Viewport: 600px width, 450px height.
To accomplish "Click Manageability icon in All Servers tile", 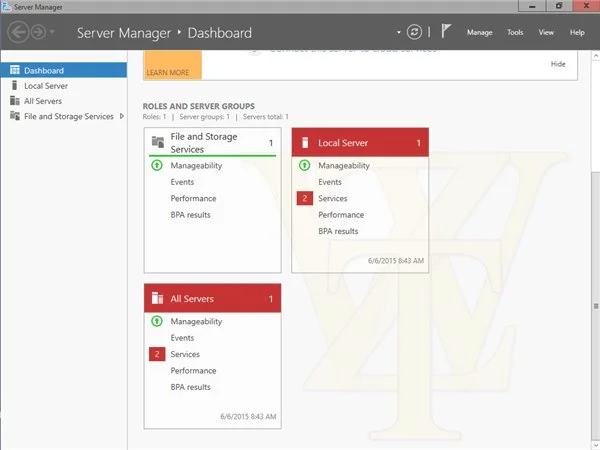I will pyautogui.click(x=157, y=321).
